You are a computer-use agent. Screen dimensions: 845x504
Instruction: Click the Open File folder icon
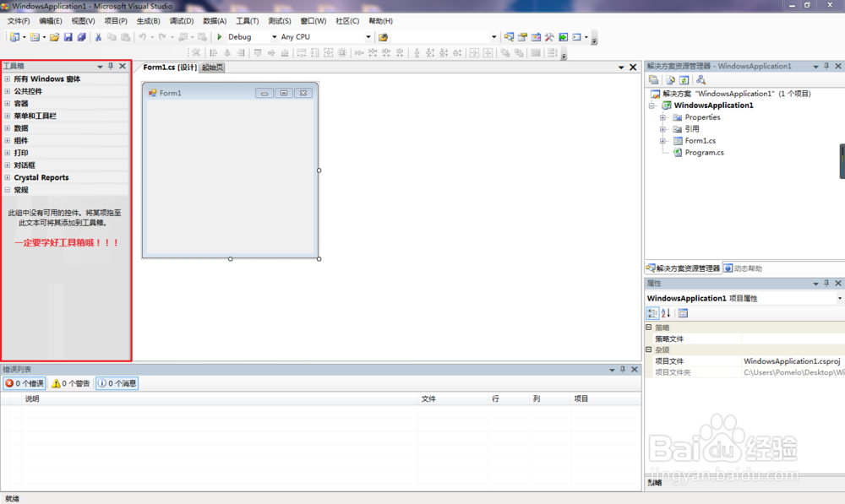[54, 37]
